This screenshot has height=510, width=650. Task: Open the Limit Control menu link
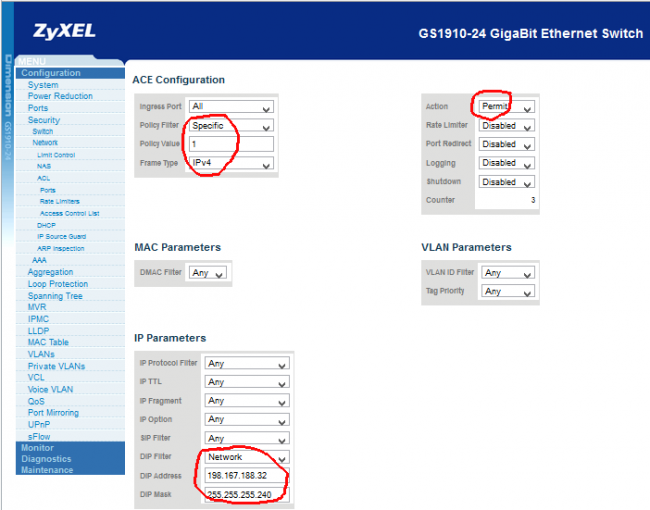point(56,155)
